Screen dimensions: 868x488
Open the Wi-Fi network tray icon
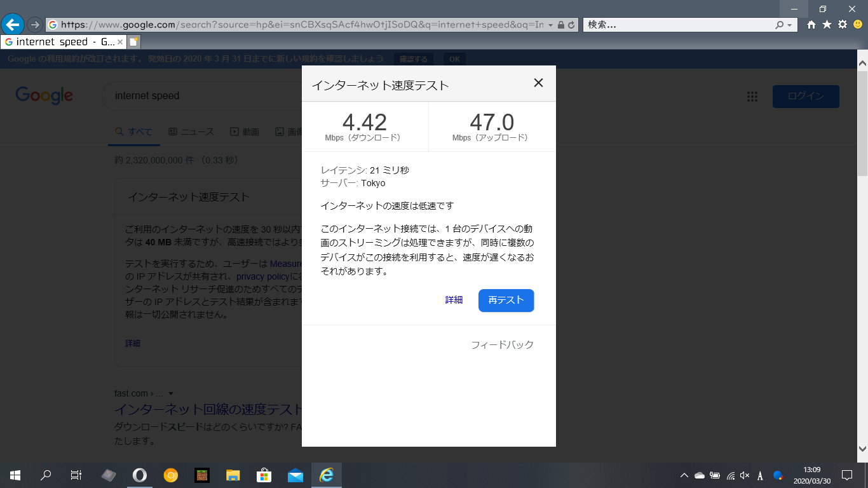[x=731, y=475]
